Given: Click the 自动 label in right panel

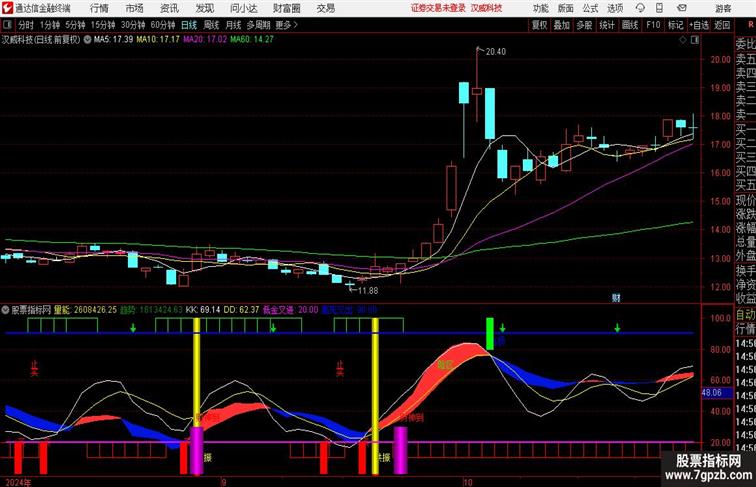Looking at the screenshot, I should [x=746, y=315].
